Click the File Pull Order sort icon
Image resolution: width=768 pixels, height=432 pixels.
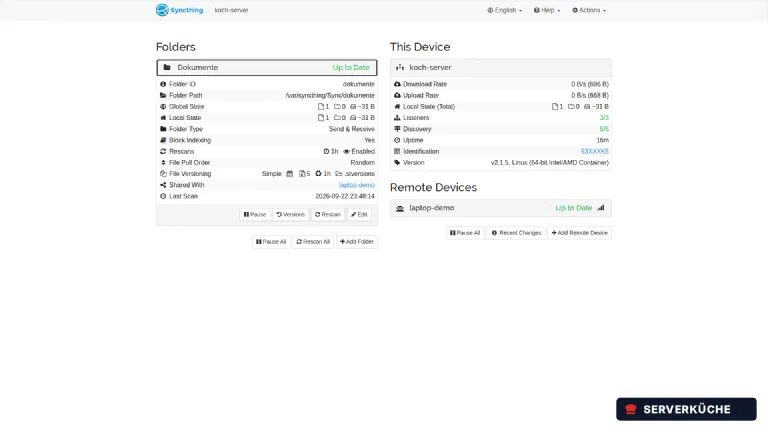163,163
